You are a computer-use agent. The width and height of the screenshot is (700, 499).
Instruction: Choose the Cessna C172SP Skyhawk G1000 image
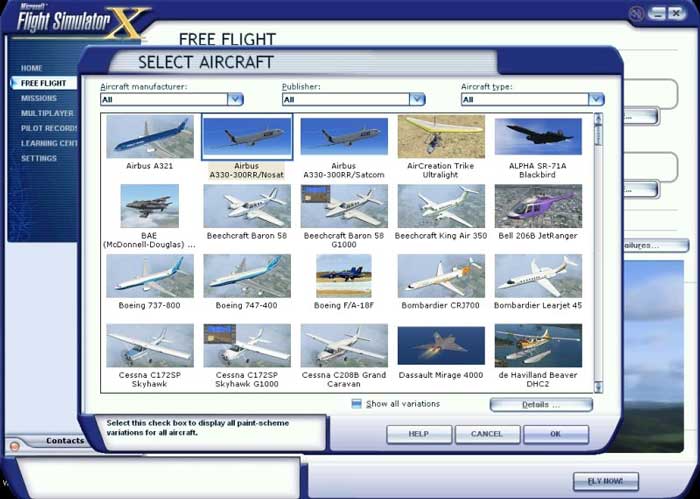[247, 345]
